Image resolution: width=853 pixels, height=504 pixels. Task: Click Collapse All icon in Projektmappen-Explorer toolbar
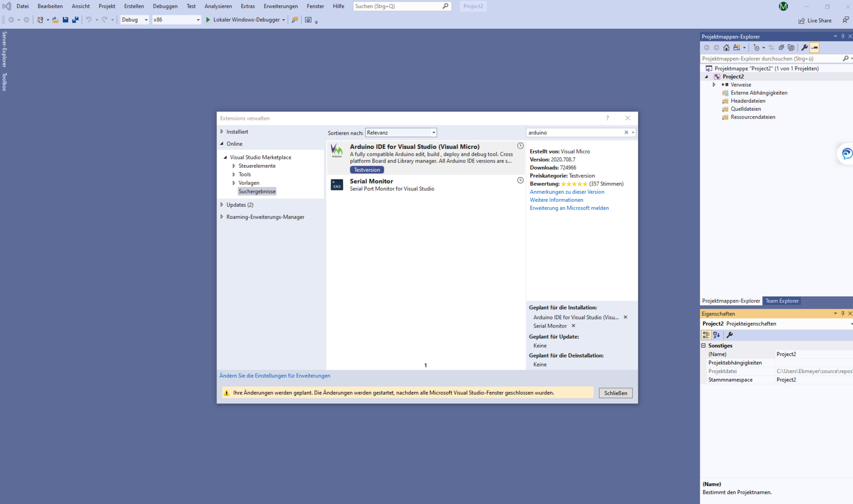tap(781, 47)
